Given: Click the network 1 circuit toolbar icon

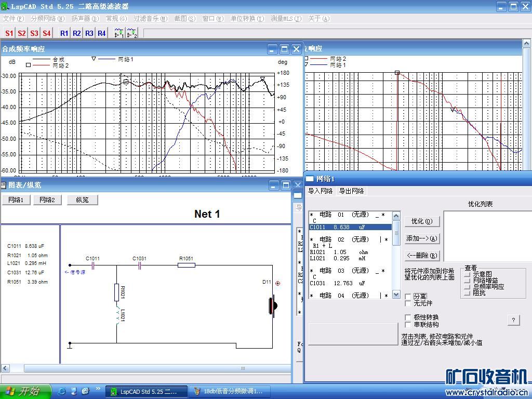Looking at the screenshot, I should coord(119,33).
